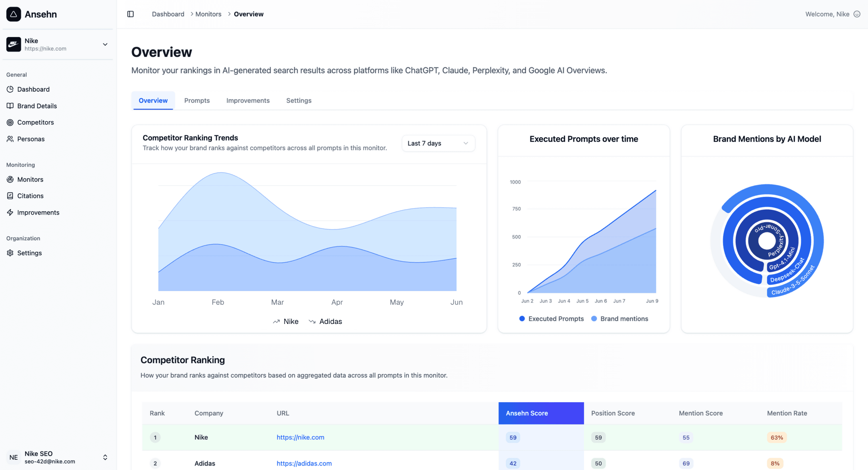Switch to the Prompts tab
The width and height of the screenshot is (868, 470).
(x=197, y=100)
